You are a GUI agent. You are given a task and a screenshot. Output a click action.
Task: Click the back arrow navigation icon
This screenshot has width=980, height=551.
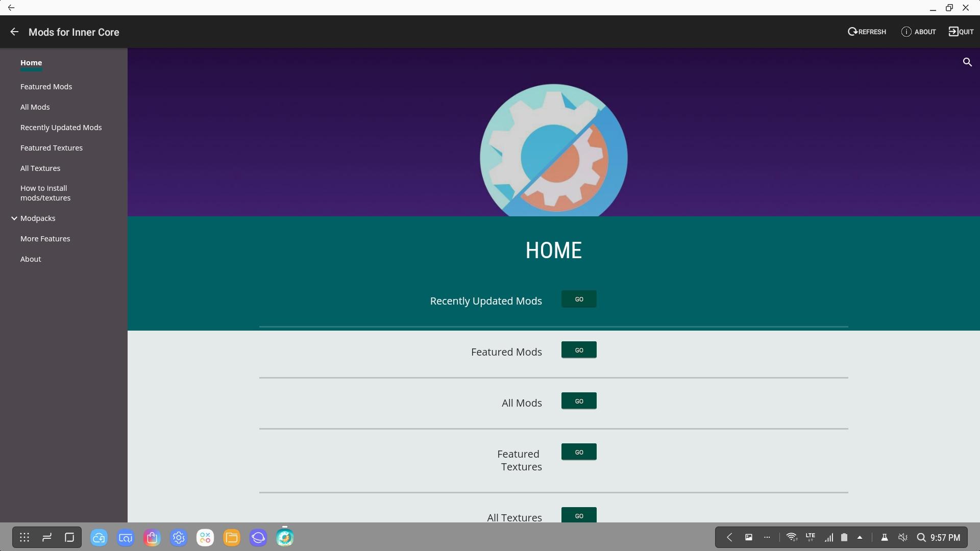14,32
